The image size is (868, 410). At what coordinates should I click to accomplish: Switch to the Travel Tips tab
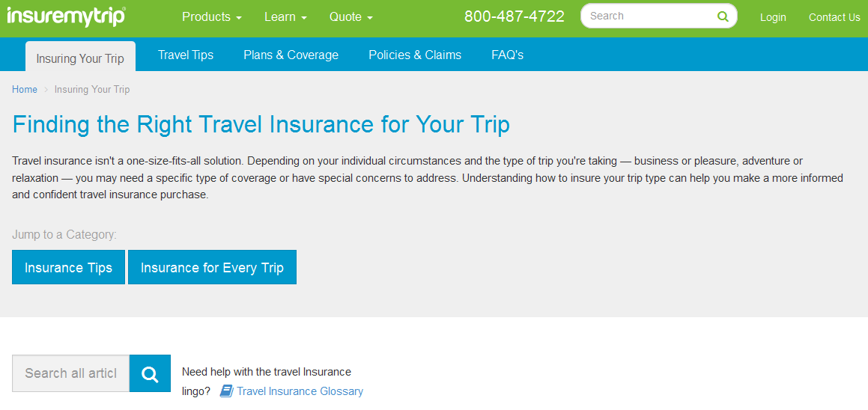tap(186, 55)
